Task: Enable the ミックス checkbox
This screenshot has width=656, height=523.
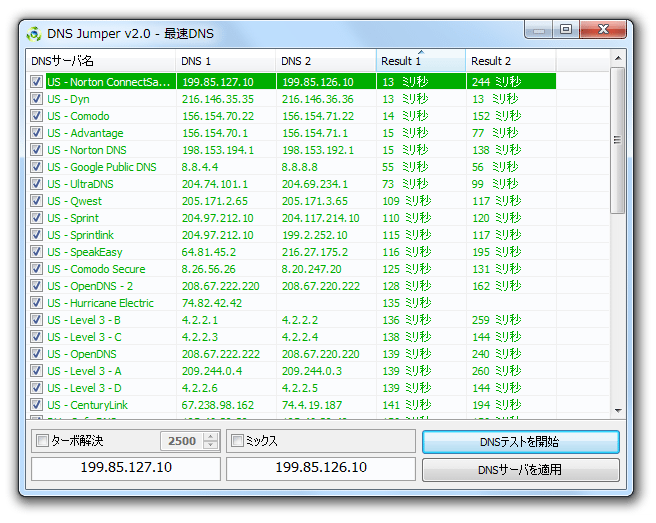Action: coord(237,441)
